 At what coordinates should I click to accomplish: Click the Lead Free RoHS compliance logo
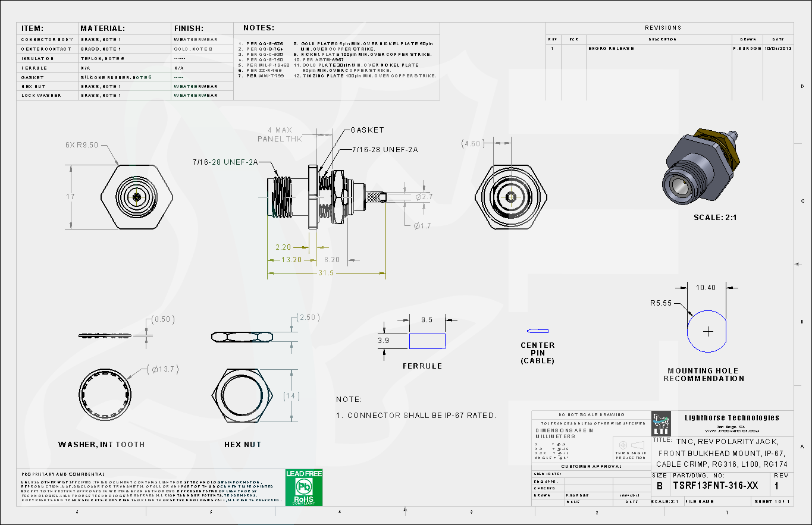point(304,488)
